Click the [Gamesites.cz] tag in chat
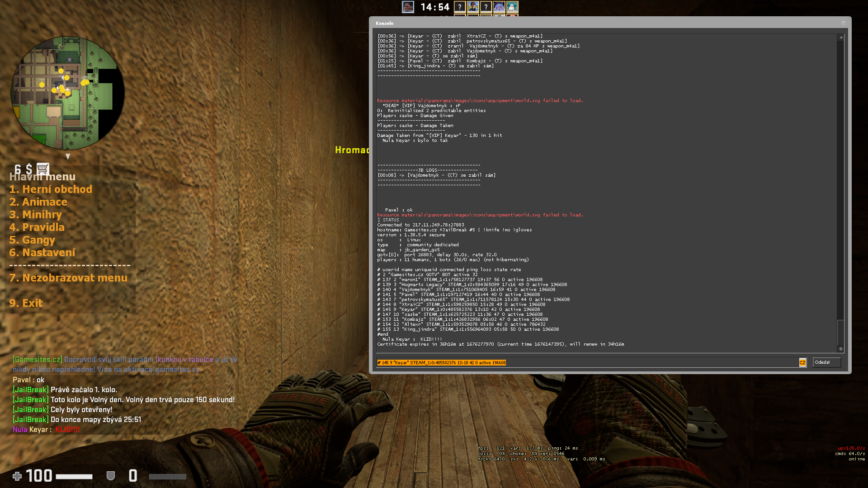 [38, 360]
